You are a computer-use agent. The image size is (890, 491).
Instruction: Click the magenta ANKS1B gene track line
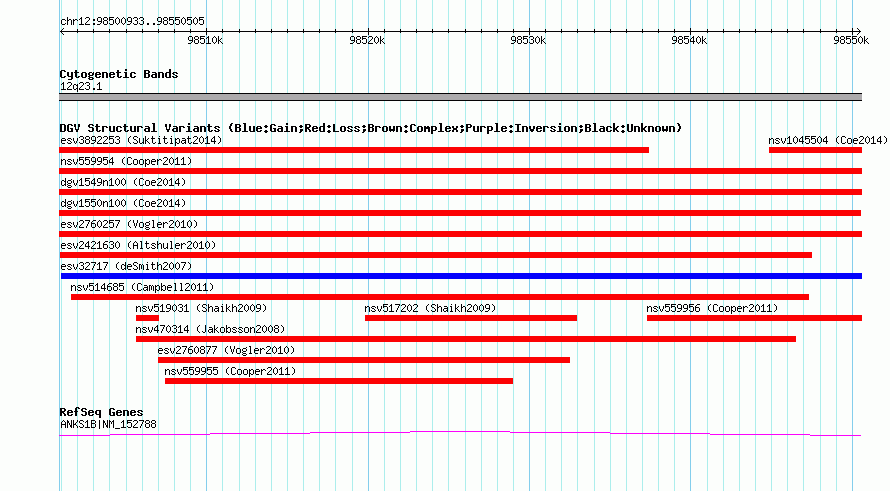(460, 434)
